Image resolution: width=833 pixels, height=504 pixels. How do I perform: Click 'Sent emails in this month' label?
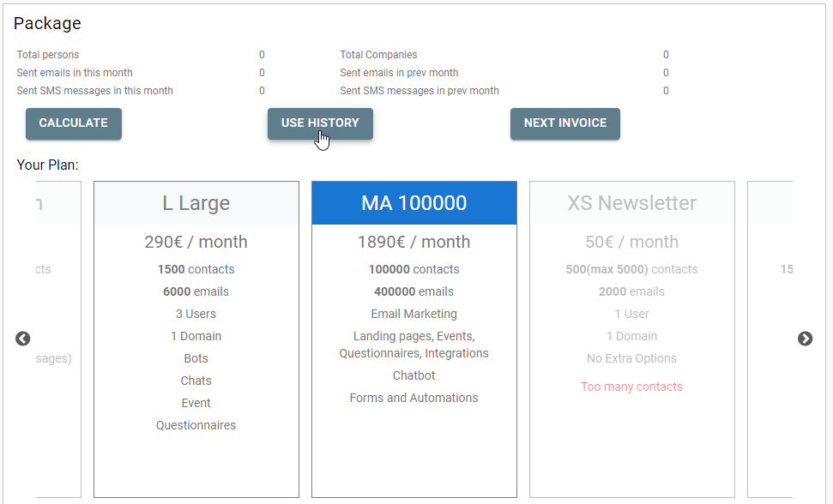75,73
